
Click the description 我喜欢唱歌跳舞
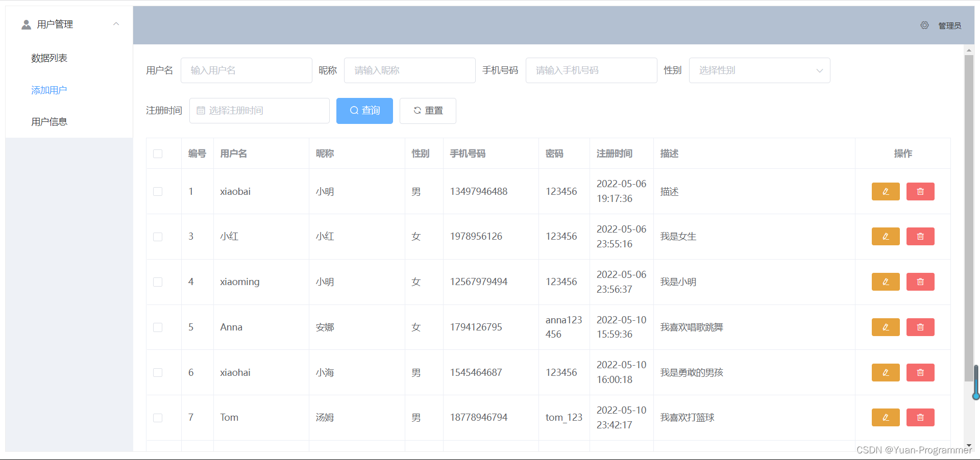coord(692,327)
